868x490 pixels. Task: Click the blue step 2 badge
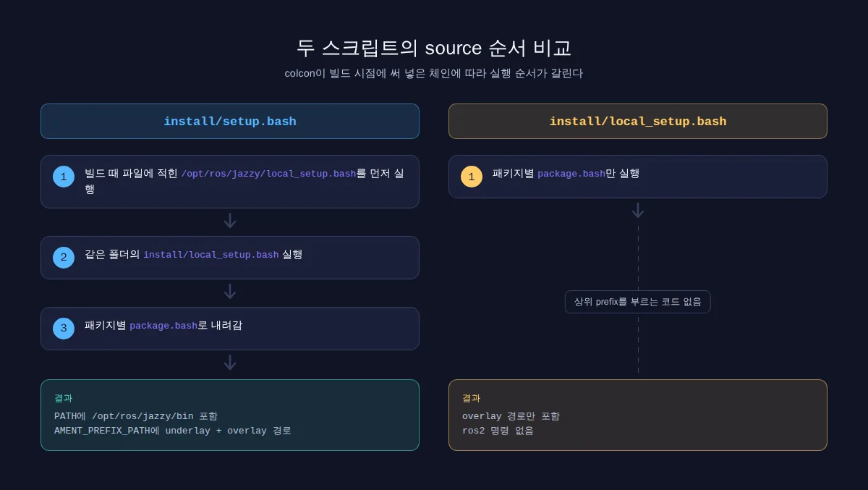(x=64, y=258)
